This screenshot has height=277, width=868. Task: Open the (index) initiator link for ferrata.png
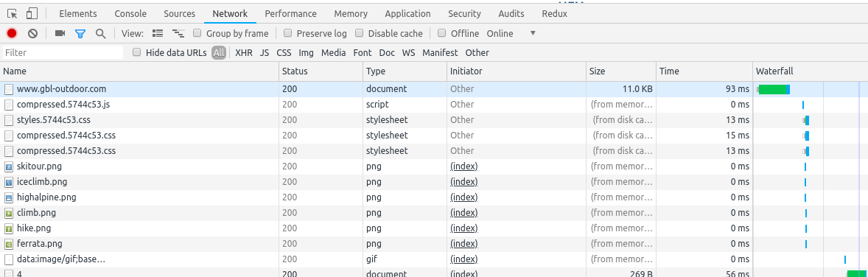[464, 244]
